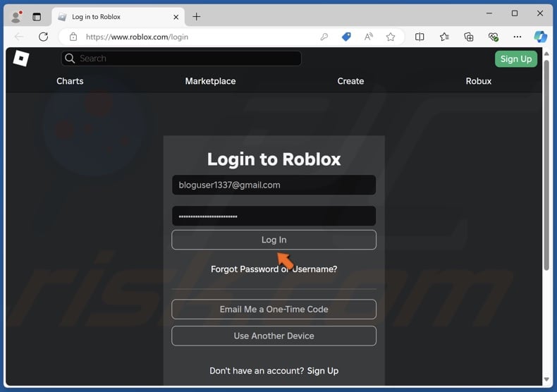Click the Sign Up link below form

coord(322,371)
